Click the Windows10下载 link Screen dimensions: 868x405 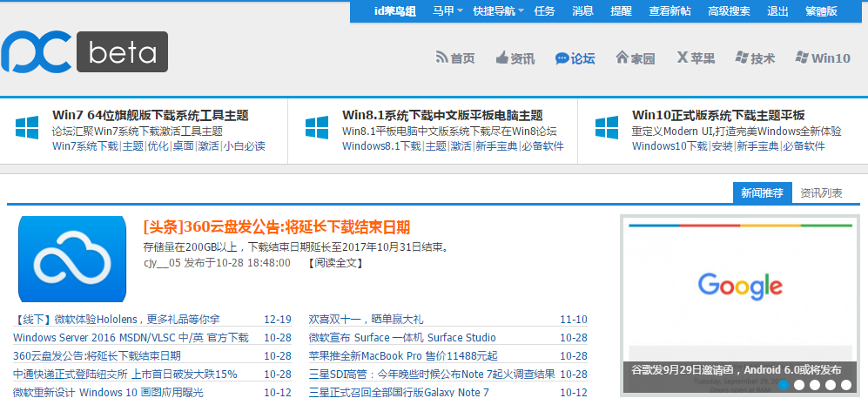pyautogui.click(x=670, y=146)
